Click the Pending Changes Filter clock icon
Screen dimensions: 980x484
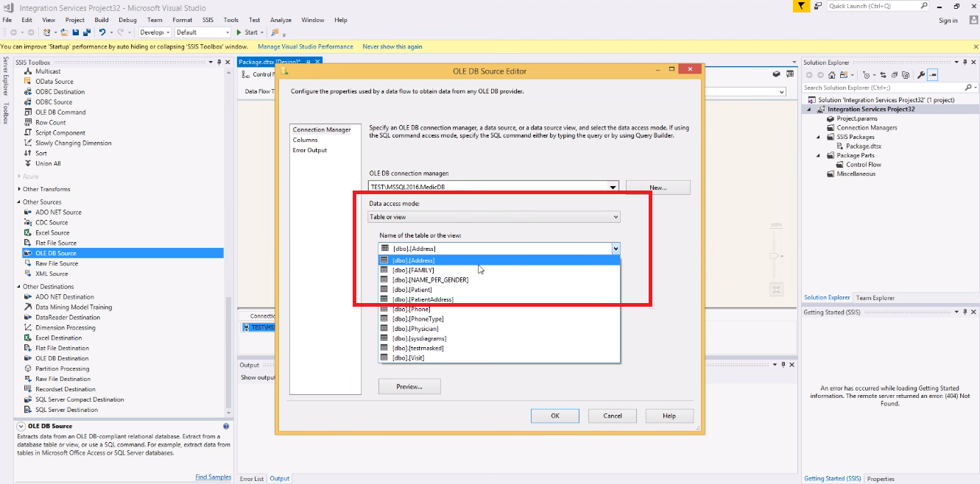(x=866, y=75)
